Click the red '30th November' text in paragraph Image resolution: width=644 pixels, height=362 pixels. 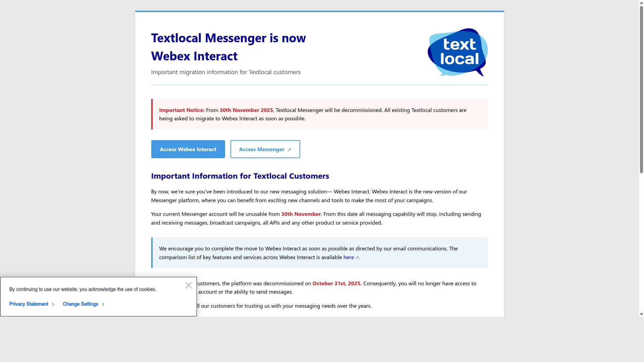pos(301,214)
